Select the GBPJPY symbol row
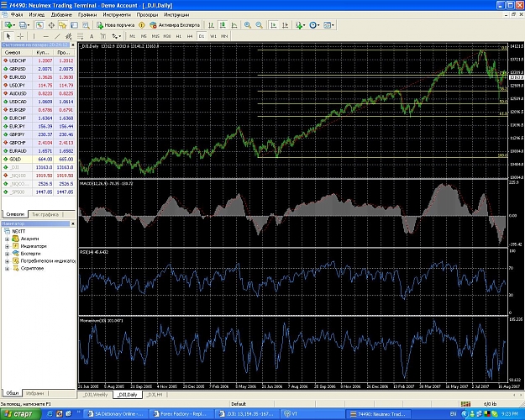This screenshot has width=525, height=420. [38, 134]
